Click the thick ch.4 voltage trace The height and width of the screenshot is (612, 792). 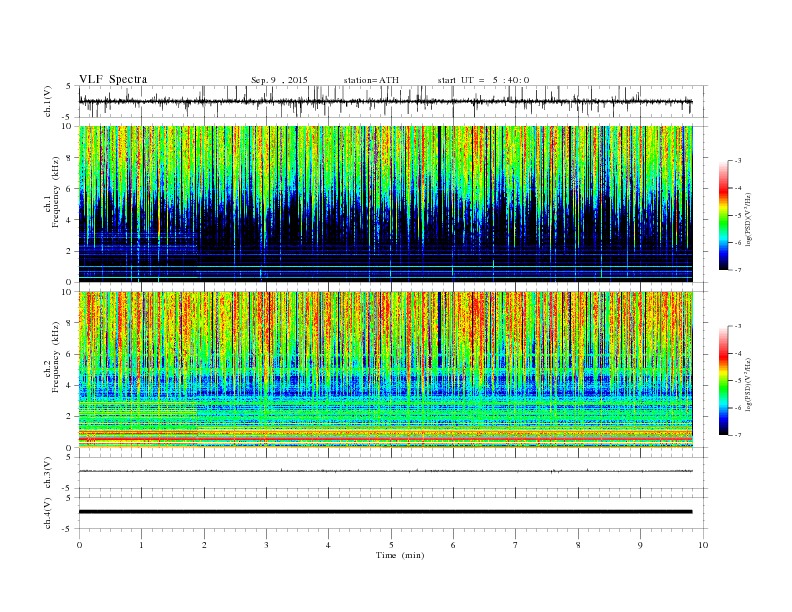(x=386, y=512)
